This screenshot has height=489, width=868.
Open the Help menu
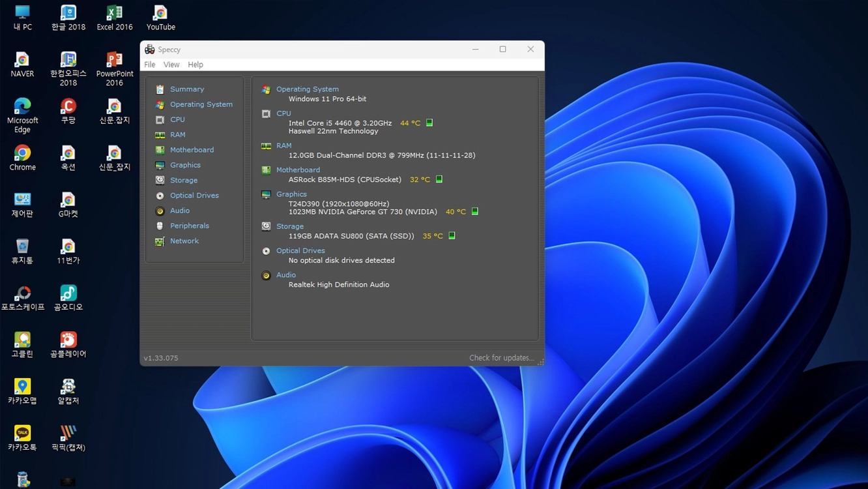195,65
